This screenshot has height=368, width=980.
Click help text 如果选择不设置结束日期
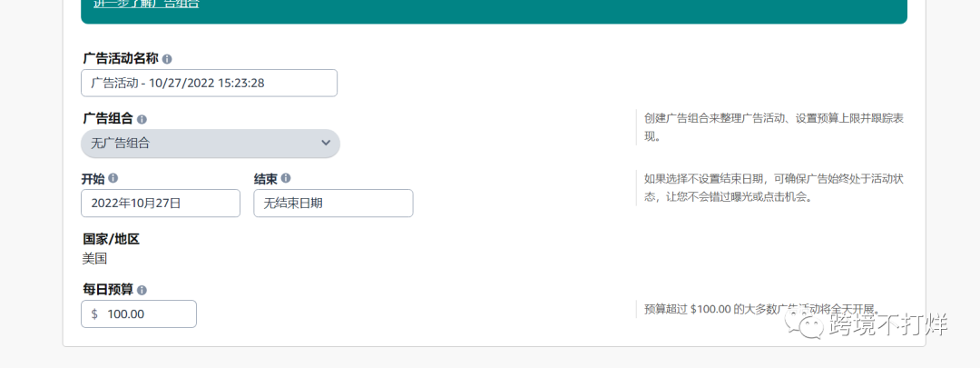tap(774, 188)
